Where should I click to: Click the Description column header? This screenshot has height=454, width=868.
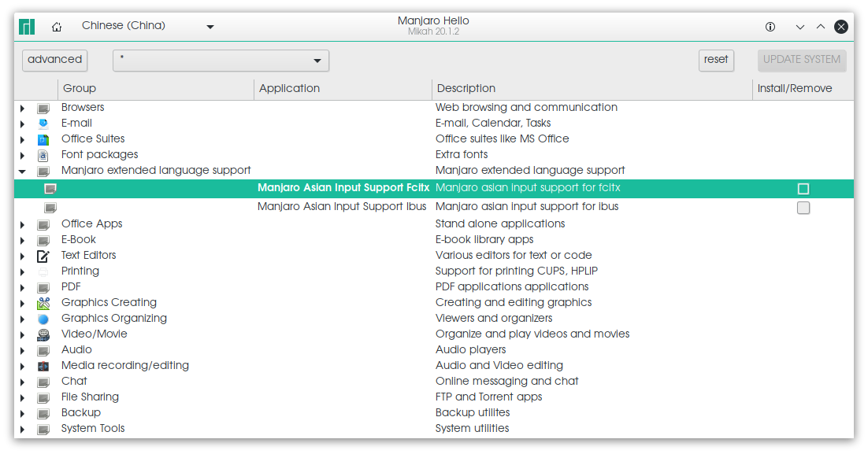point(591,88)
